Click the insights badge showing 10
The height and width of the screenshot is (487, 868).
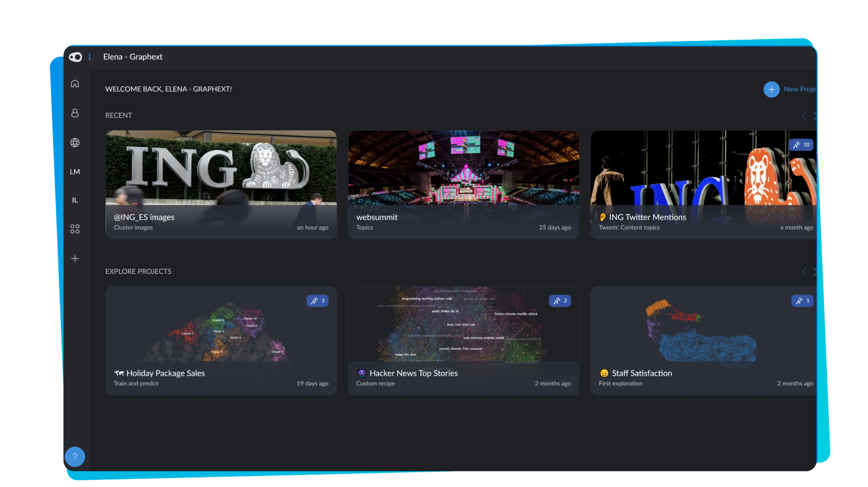tap(801, 145)
